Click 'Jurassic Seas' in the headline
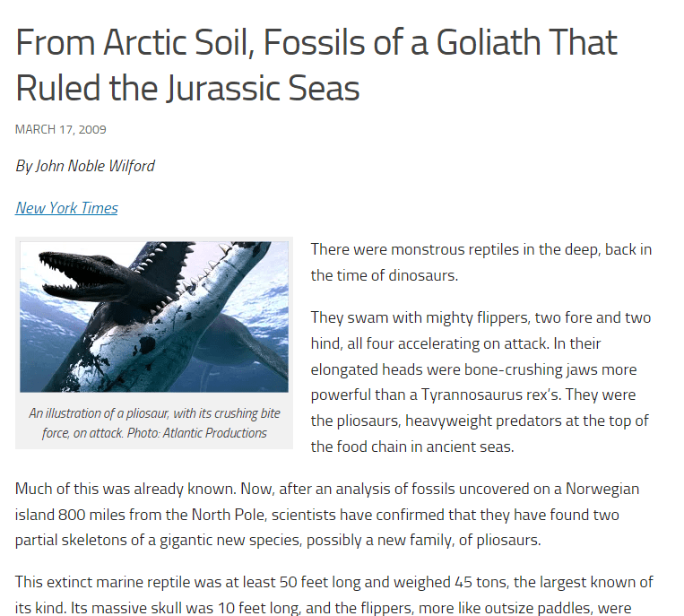This screenshot has height=616, width=684. click(x=264, y=88)
